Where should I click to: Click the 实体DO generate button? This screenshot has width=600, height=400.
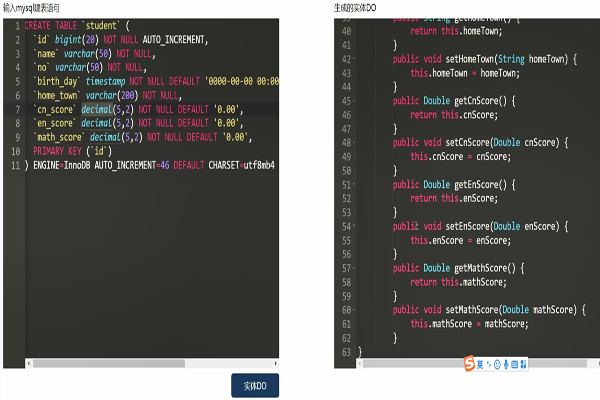(255, 385)
